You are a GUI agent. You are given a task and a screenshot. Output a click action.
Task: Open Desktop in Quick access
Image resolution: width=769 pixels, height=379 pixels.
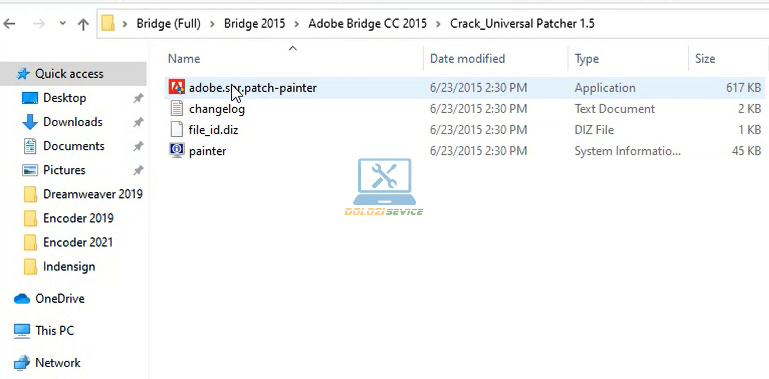coord(64,98)
